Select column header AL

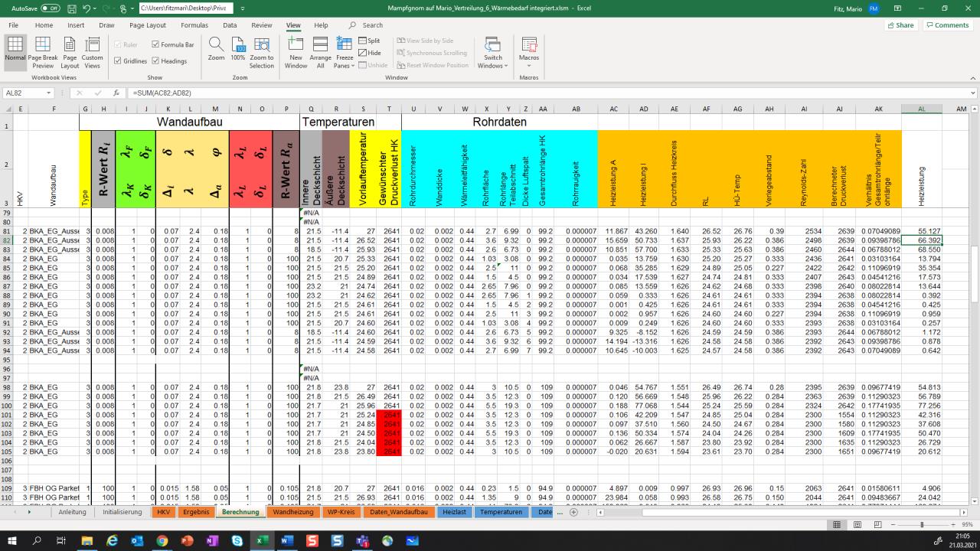coord(922,109)
